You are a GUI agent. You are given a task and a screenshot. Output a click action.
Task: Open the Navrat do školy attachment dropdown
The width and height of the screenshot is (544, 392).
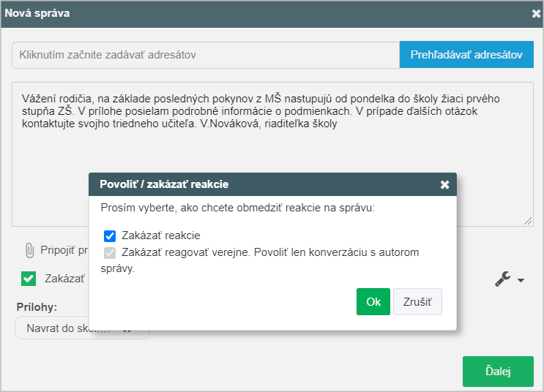point(82,328)
